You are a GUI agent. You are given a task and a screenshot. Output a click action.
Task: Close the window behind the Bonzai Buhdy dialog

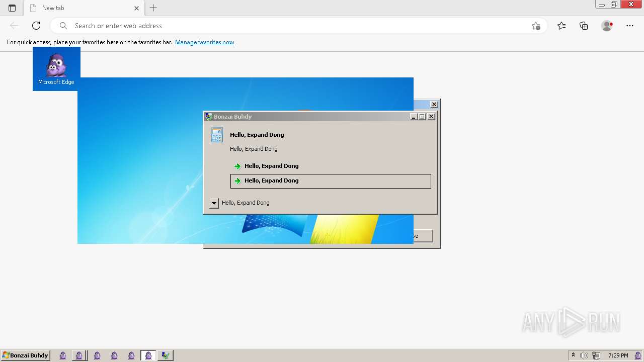[434, 105]
